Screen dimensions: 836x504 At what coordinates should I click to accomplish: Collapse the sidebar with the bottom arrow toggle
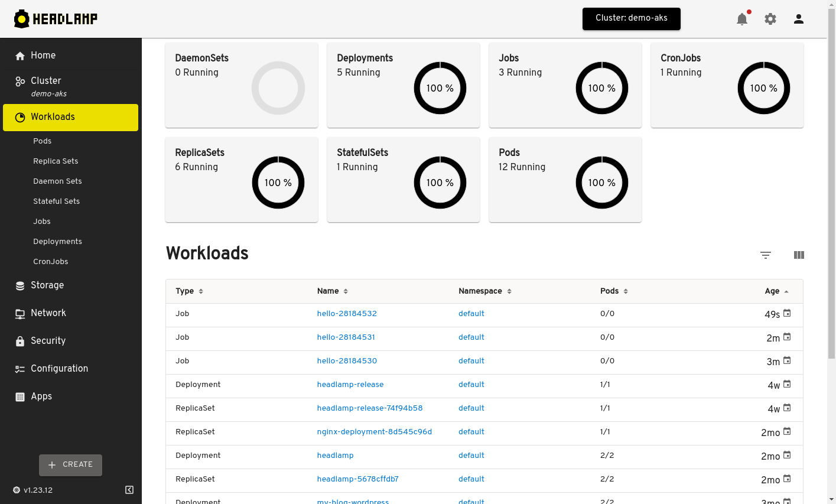(x=129, y=490)
